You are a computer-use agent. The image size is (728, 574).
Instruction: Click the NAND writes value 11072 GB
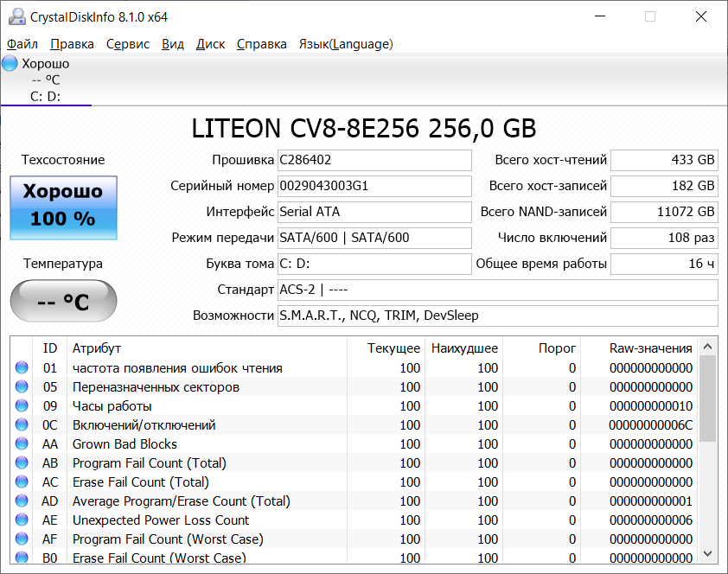pos(664,212)
